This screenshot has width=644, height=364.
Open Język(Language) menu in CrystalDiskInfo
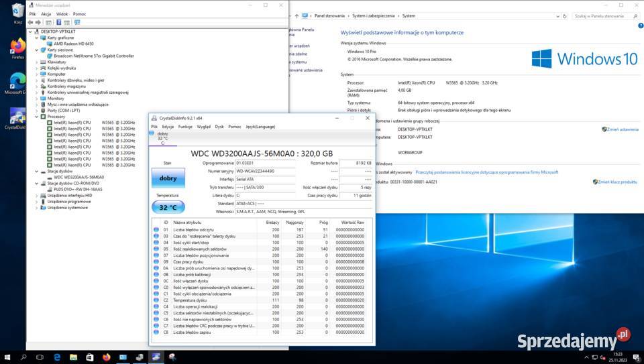coord(260,127)
